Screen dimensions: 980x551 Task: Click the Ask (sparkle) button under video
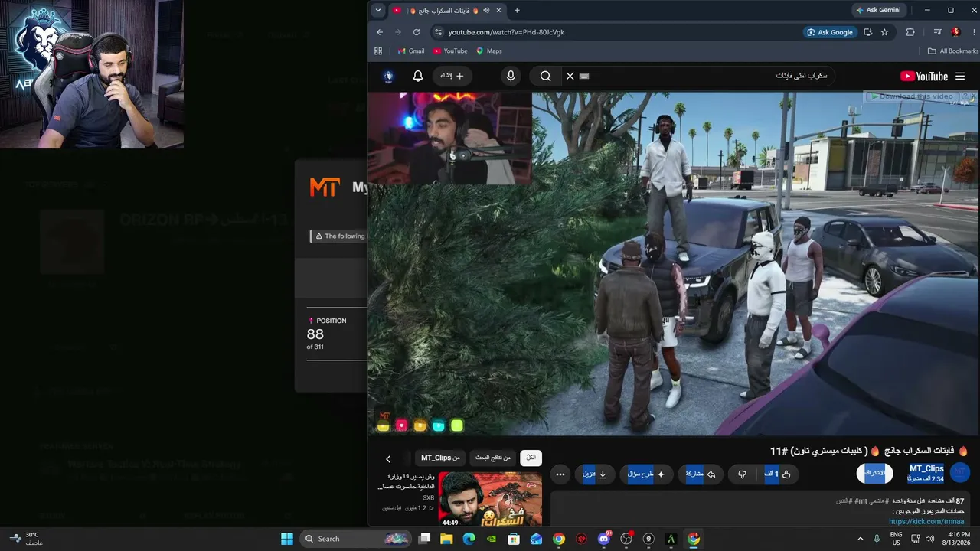click(x=645, y=474)
